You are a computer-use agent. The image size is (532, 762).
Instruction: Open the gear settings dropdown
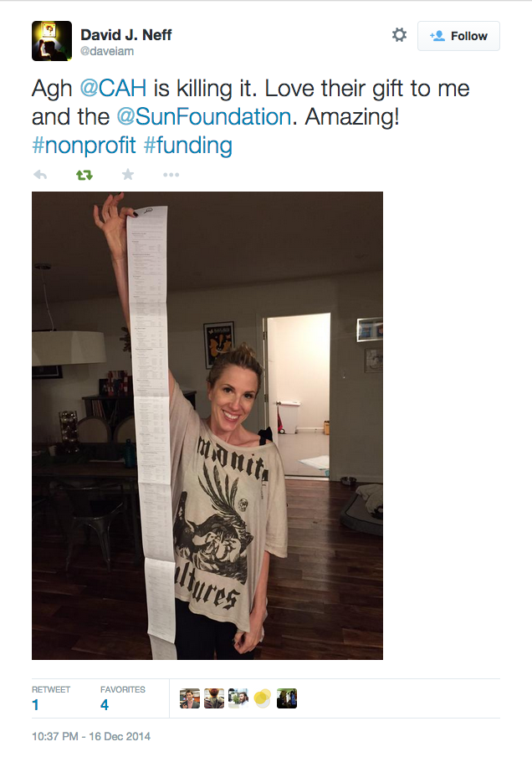pyautogui.click(x=399, y=35)
